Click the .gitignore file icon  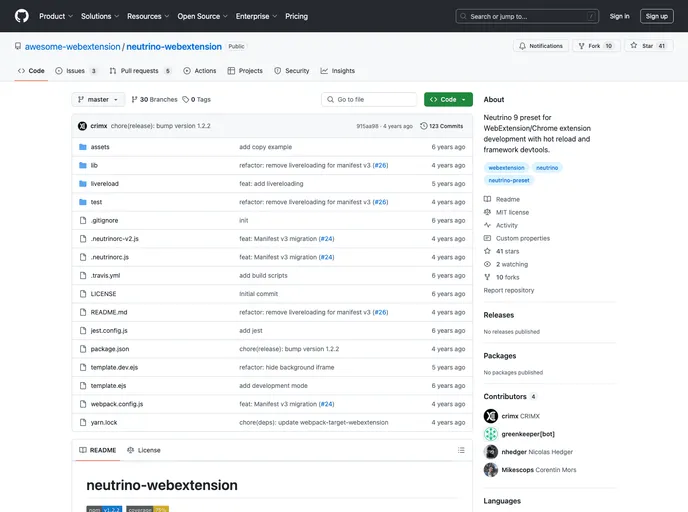pos(82,220)
